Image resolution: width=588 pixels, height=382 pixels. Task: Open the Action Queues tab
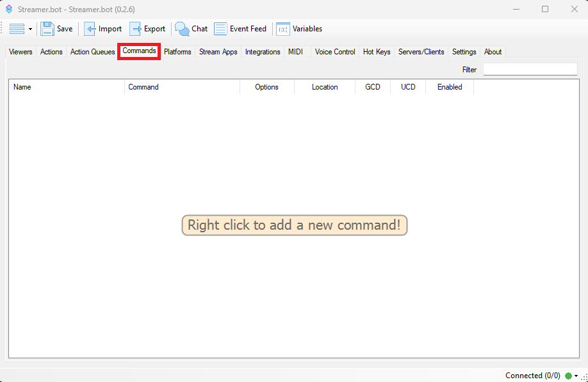click(92, 52)
